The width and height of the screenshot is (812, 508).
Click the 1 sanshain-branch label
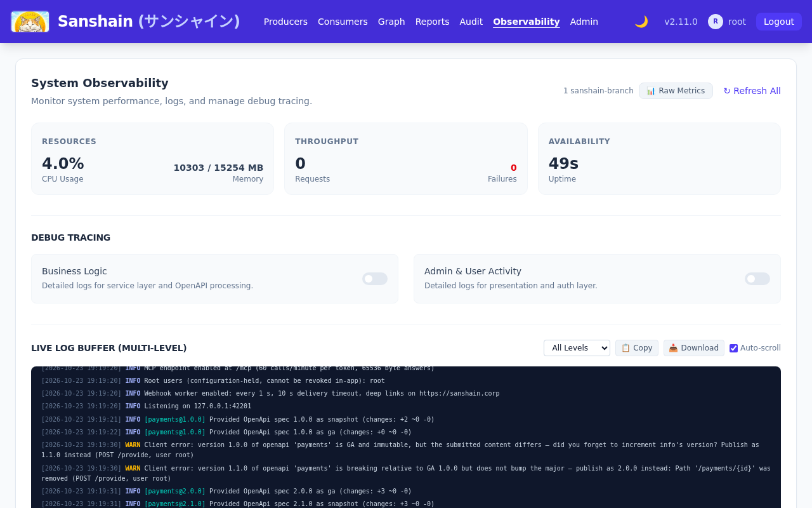[598, 91]
